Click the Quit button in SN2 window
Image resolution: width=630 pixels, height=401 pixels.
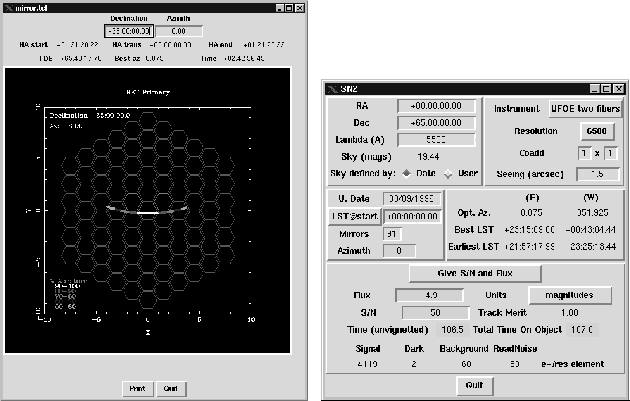[x=475, y=385]
